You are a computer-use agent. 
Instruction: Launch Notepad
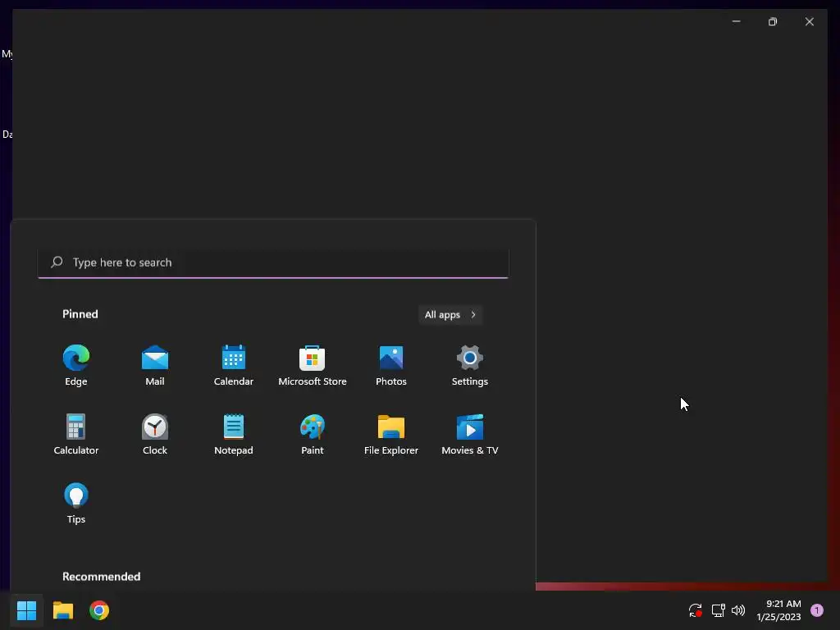coord(234,435)
